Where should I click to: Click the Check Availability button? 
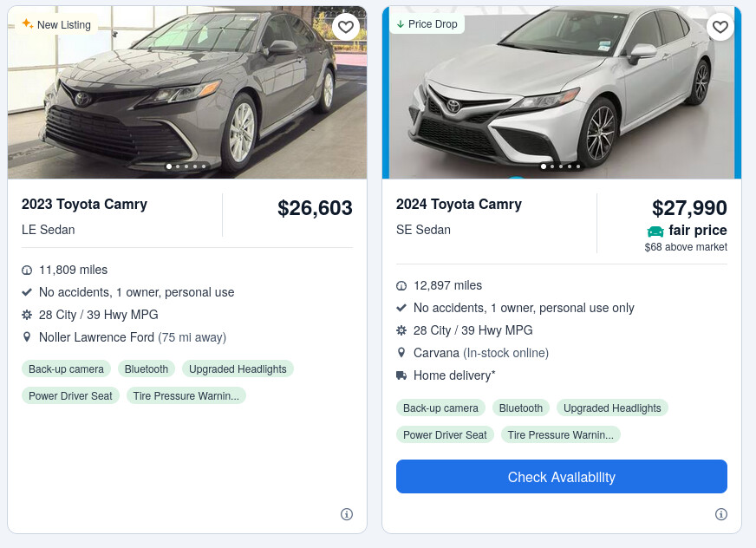(x=561, y=477)
